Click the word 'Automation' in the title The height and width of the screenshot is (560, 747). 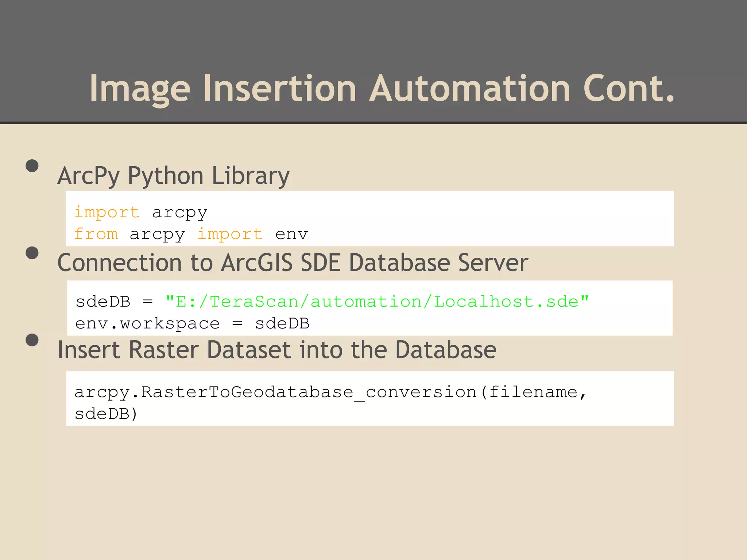click(470, 88)
